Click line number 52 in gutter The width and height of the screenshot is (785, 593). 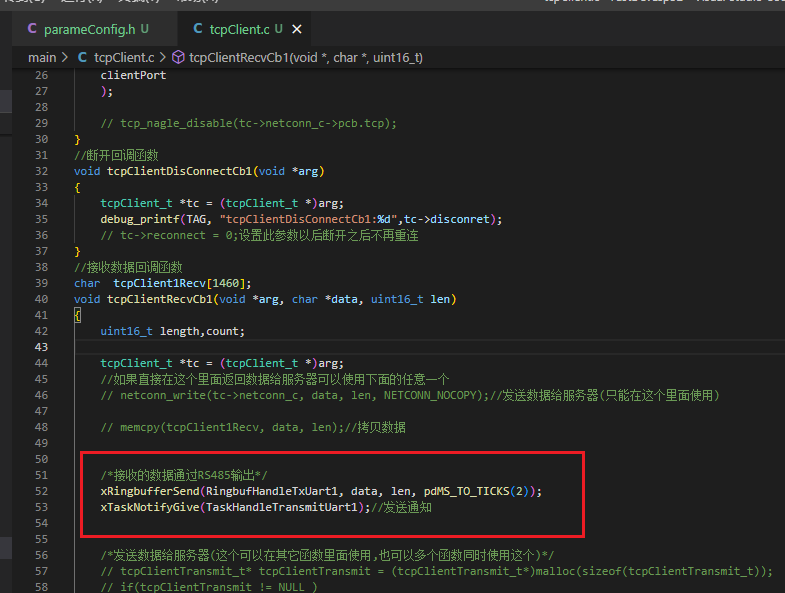click(x=42, y=491)
